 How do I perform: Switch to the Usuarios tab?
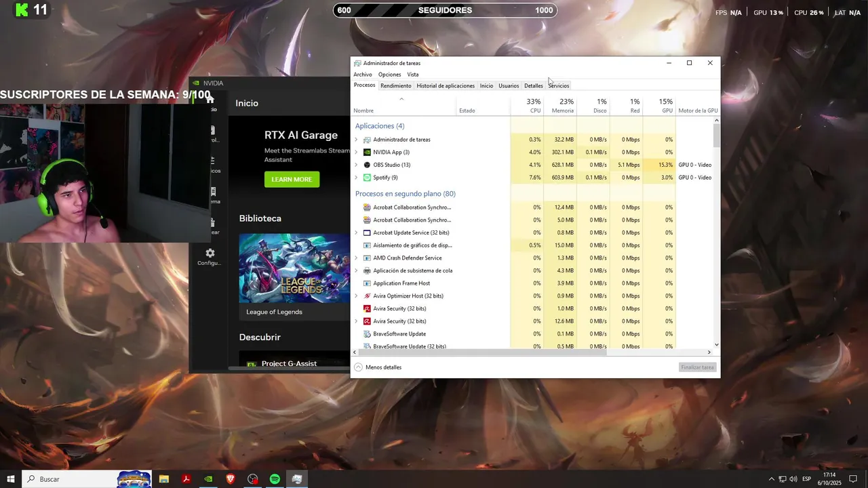click(509, 86)
